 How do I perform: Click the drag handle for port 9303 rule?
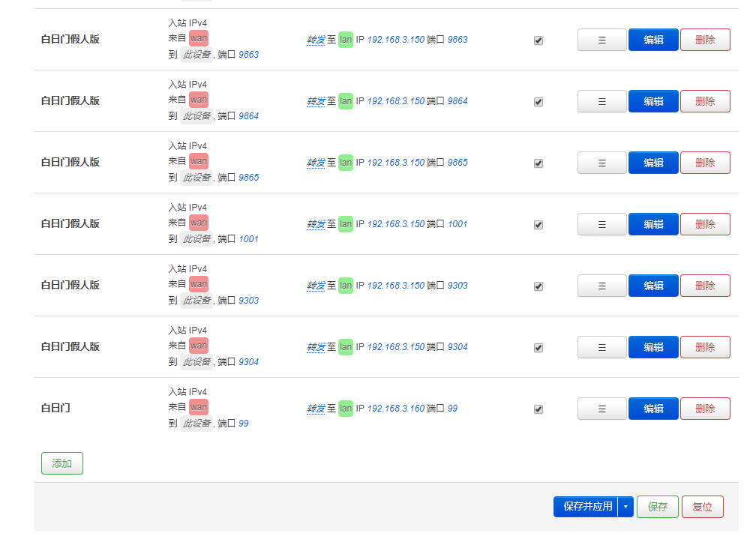(601, 286)
